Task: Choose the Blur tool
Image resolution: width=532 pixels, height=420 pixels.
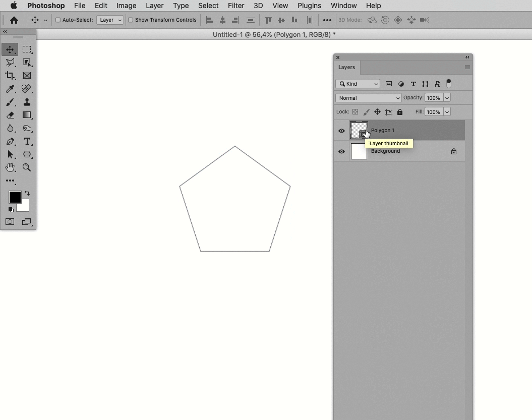Action: 10,128
